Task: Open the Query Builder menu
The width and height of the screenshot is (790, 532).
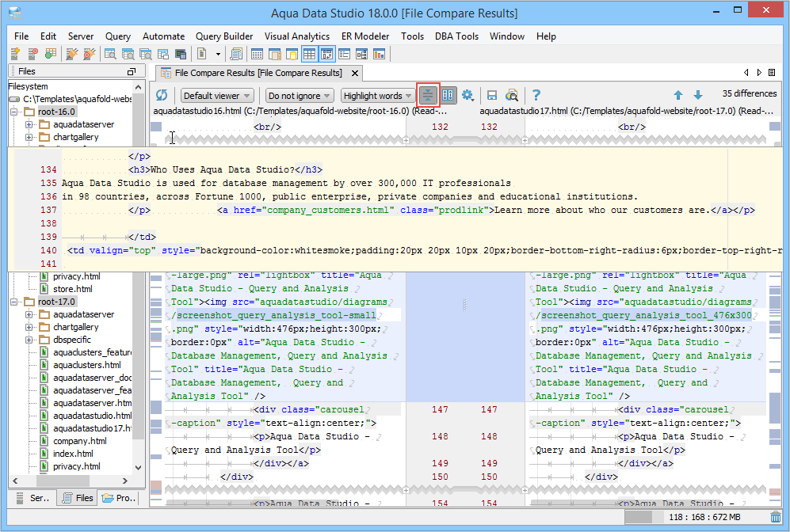Action: tap(224, 36)
